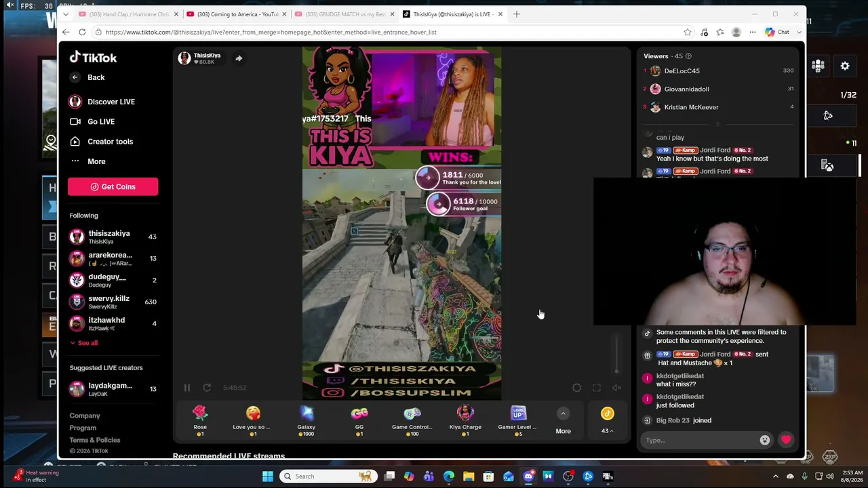Expand More gifts panel
Image resolution: width=868 pixels, height=488 pixels.
563,421
